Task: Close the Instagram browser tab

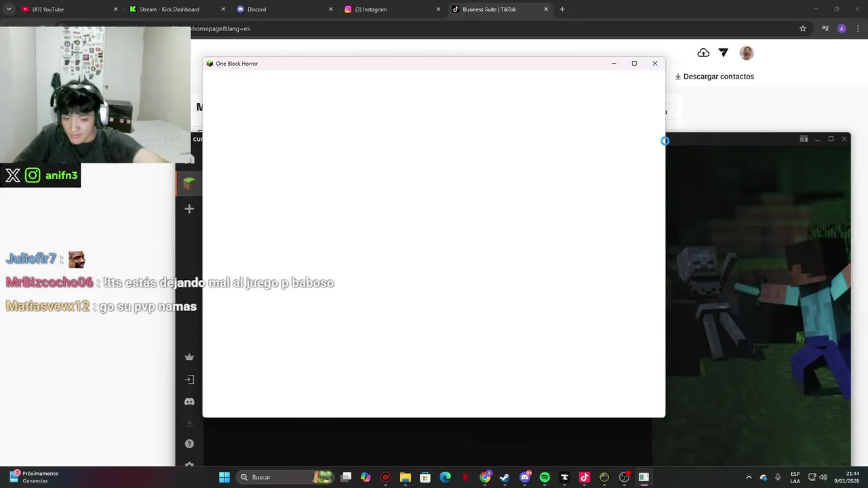Action: click(x=438, y=9)
